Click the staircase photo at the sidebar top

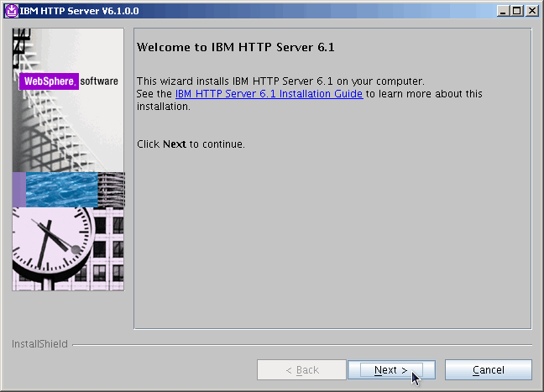pyautogui.click(x=67, y=126)
